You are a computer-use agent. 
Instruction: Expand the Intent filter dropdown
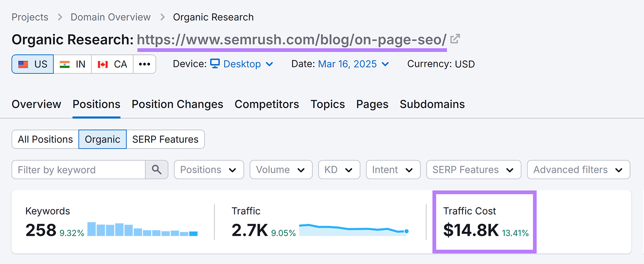393,170
